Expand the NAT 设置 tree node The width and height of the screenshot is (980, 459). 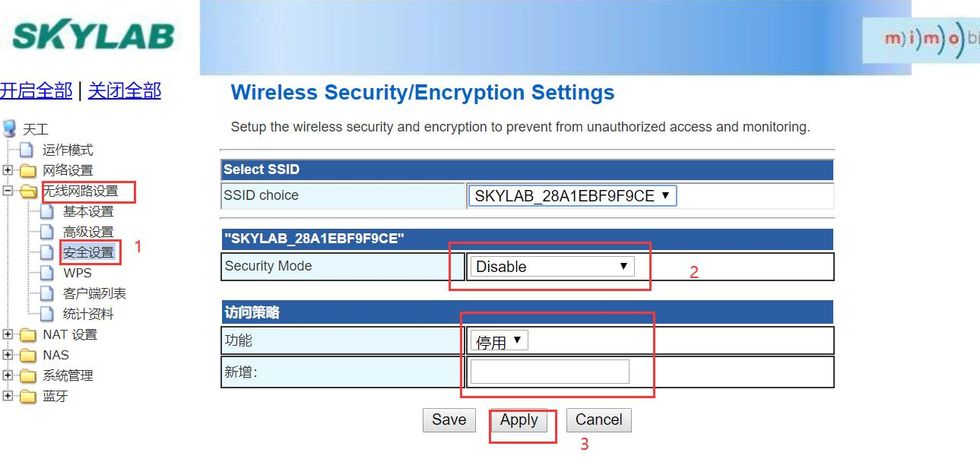(8, 335)
